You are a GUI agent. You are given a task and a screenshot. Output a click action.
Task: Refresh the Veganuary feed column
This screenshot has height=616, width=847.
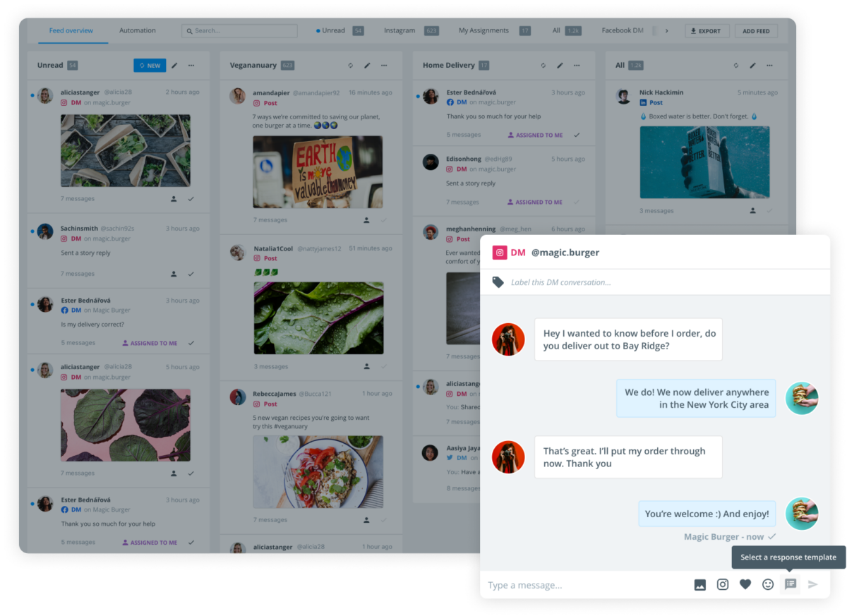350,65
